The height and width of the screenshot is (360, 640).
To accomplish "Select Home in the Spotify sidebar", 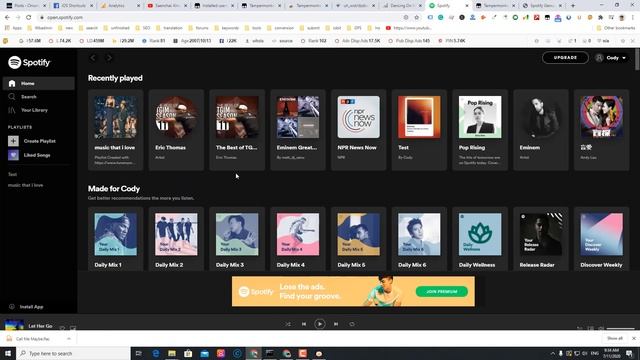I will point(38,83).
